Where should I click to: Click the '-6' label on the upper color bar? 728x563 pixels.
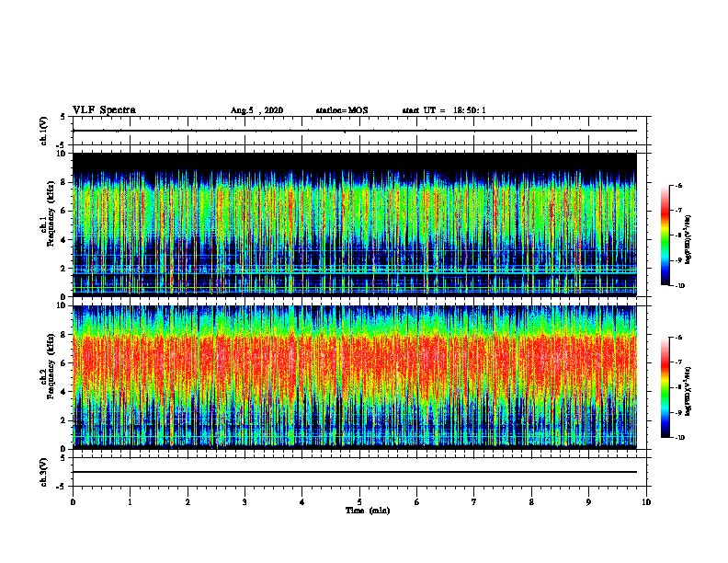(678, 185)
